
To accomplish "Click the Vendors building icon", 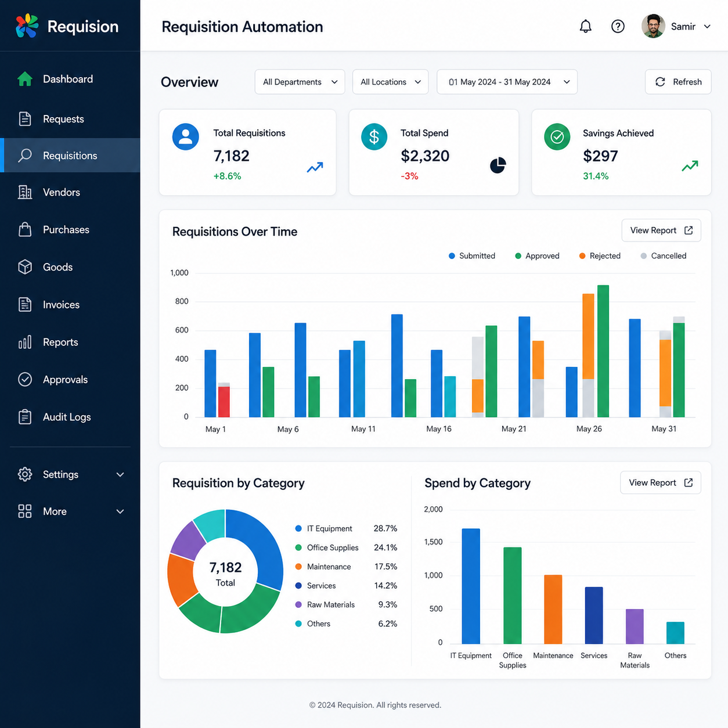I will 25,192.
